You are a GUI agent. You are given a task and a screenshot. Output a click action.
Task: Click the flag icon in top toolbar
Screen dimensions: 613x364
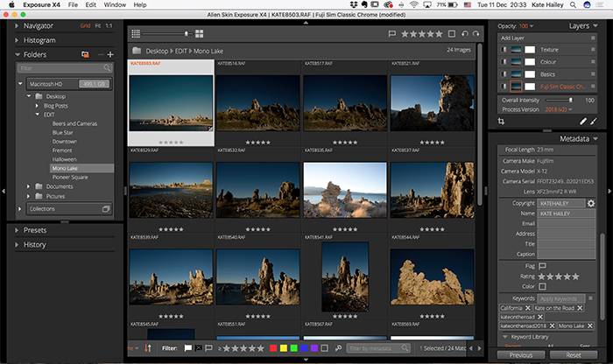(391, 34)
